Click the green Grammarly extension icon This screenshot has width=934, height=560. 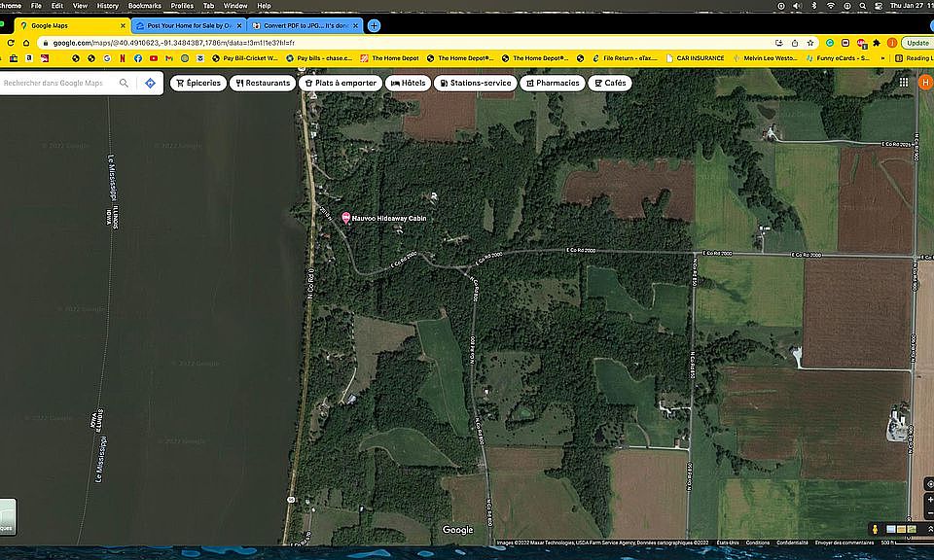click(830, 43)
